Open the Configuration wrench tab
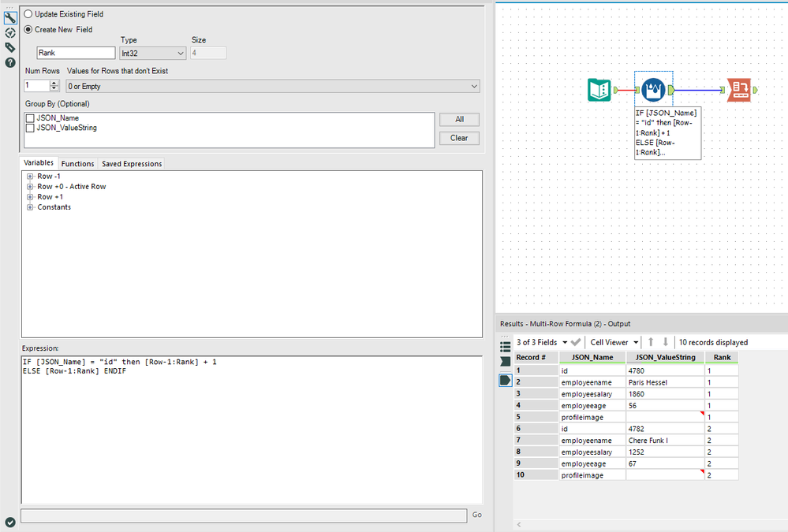The width and height of the screenshot is (788, 532). coord(10,18)
